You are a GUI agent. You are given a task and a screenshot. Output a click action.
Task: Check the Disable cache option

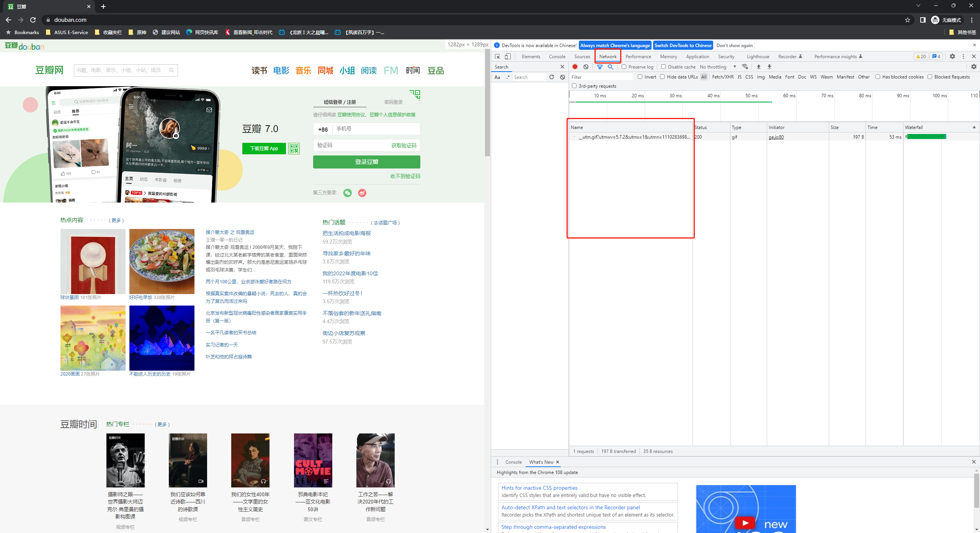click(x=663, y=67)
